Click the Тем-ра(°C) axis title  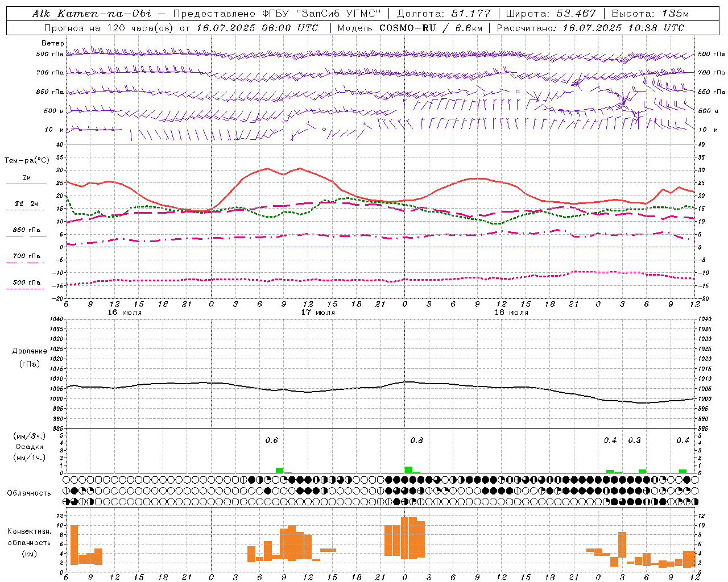(x=27, y=161)
